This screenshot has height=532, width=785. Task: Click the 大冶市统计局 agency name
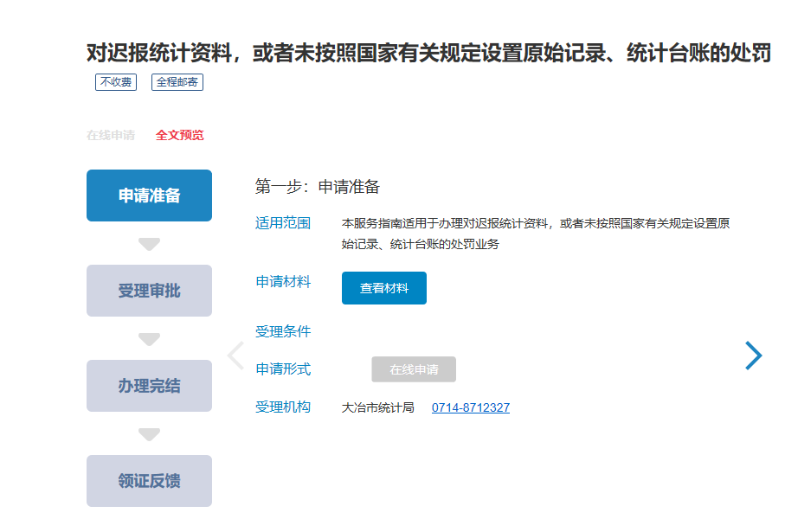(x=377, y=407)
